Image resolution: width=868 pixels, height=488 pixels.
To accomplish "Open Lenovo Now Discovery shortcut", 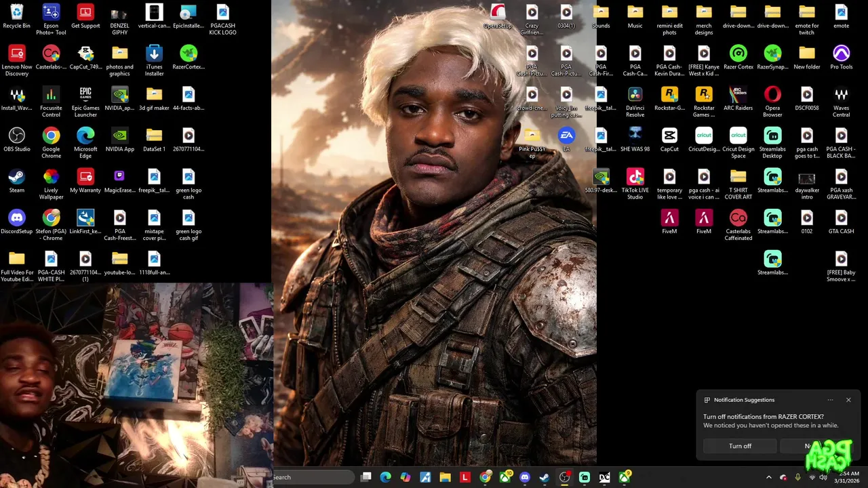I will pyautogui.click(x=16, y=61).
